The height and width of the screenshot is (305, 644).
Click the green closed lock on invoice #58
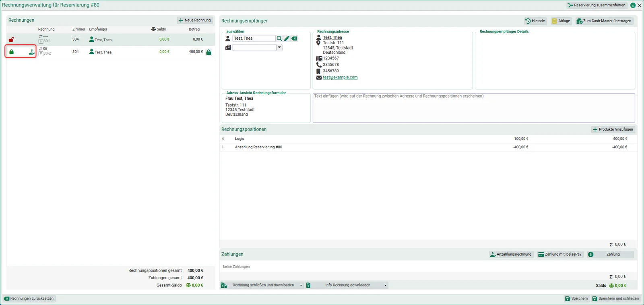(x=11, y=52)
